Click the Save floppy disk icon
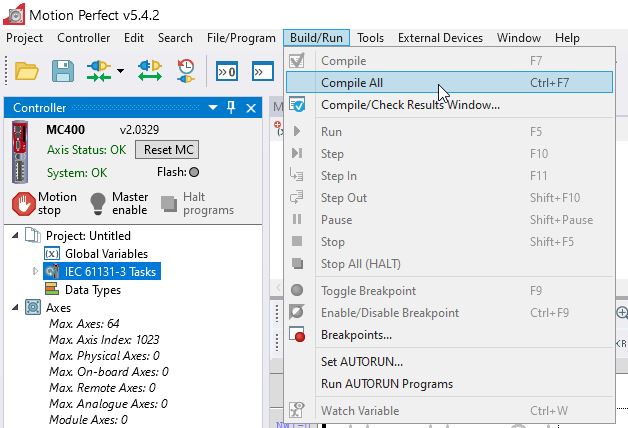Viewport: 628px width, 428px height. click(x=63, y=71)
